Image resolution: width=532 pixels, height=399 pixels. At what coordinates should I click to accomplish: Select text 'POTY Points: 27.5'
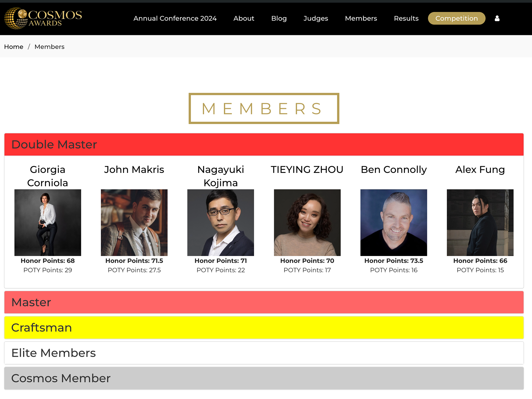(134, 270)
